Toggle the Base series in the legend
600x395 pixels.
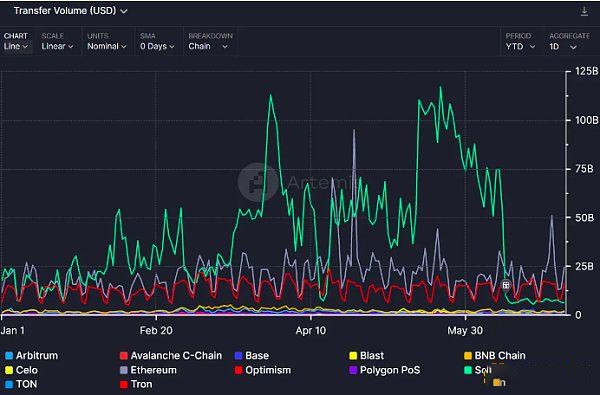click(x=252, y=356)
